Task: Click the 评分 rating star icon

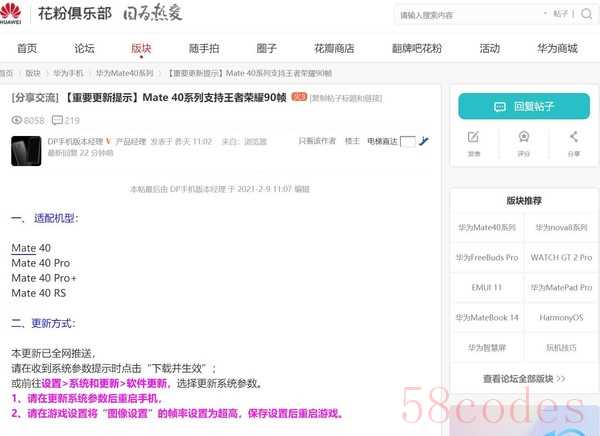Action: point(523,137)
